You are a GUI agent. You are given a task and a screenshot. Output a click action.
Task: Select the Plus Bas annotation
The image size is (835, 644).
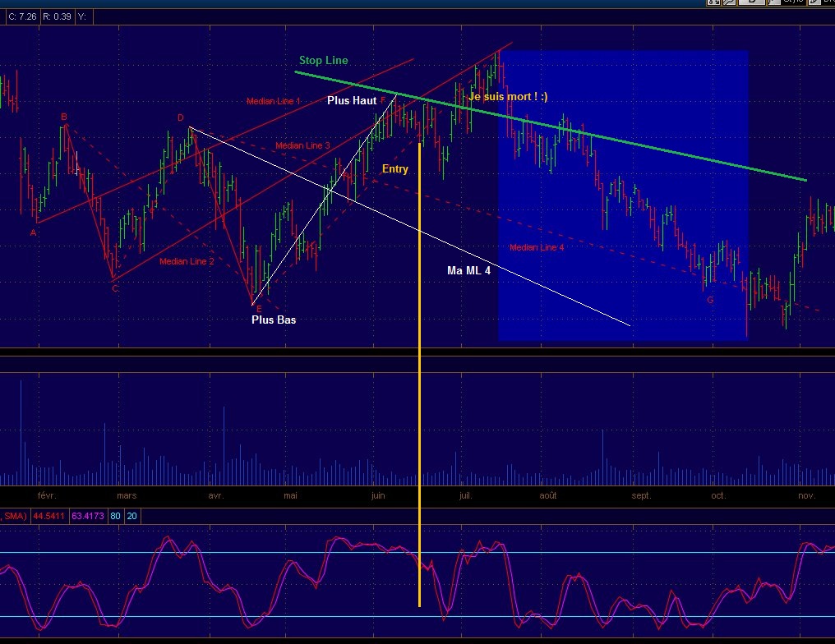(x=274, y=320)
